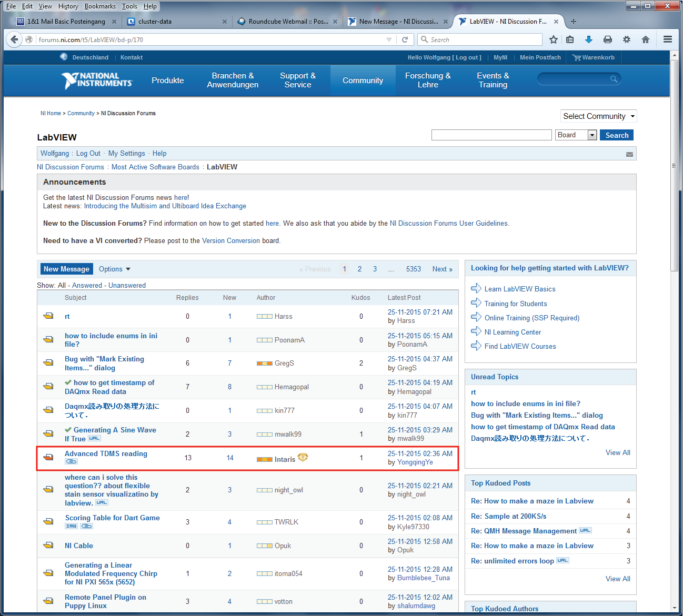Go to page 2 of threads
Screen dimensions: 683x616
point(359,269)
